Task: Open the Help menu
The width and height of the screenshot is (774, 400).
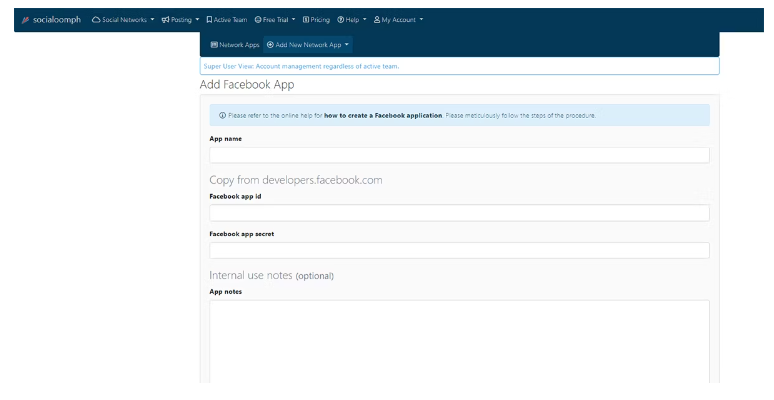Action: tap(352, 20)
